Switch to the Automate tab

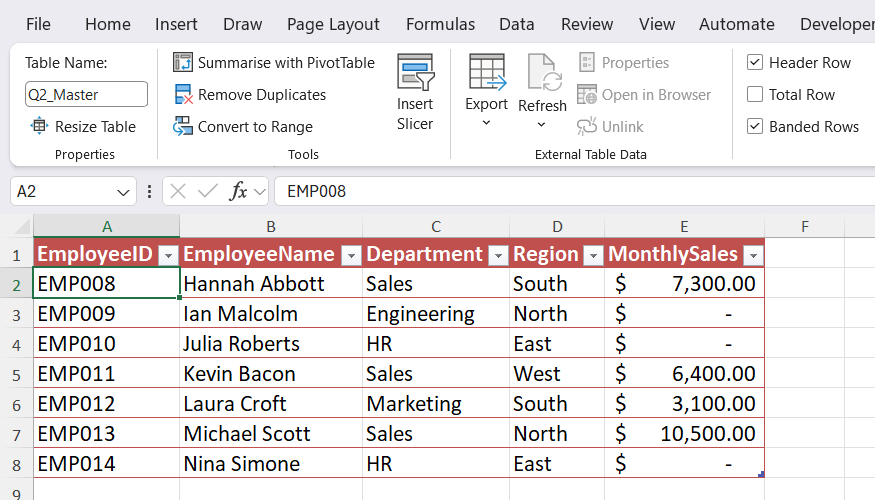737,24
